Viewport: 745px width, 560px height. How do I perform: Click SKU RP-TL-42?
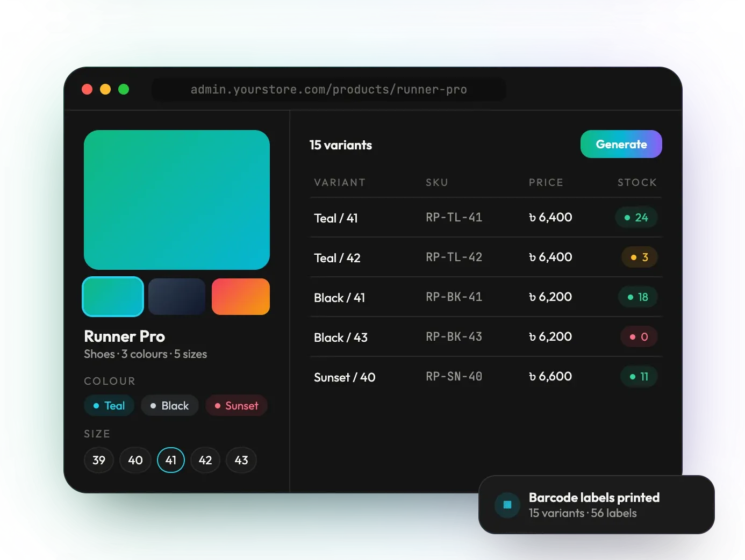[x=454, y=257]
